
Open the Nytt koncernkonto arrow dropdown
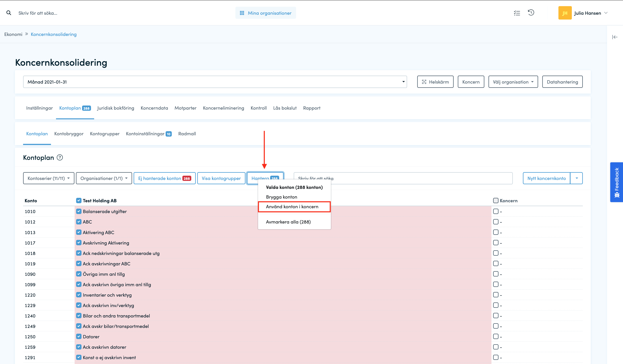click(x=576, y=178)
